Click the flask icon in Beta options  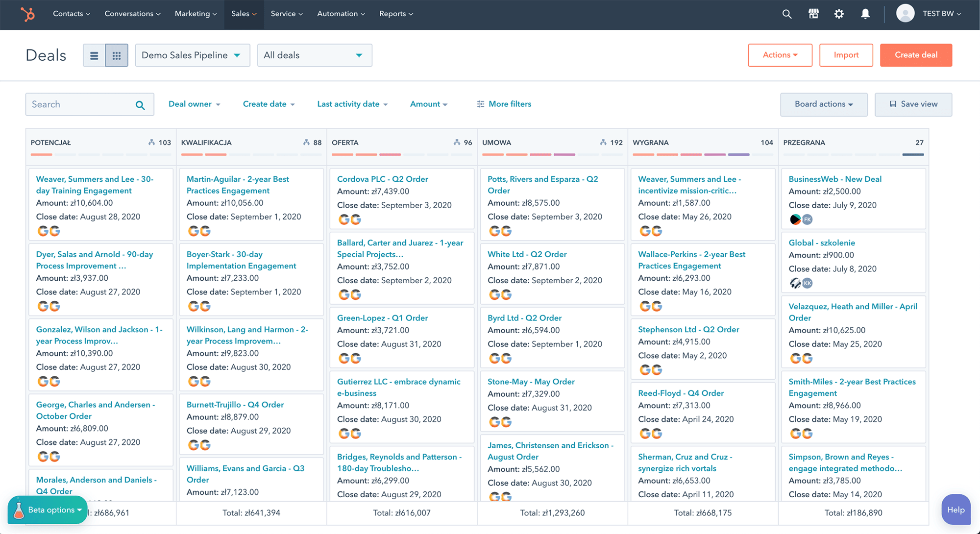(19, 510)
